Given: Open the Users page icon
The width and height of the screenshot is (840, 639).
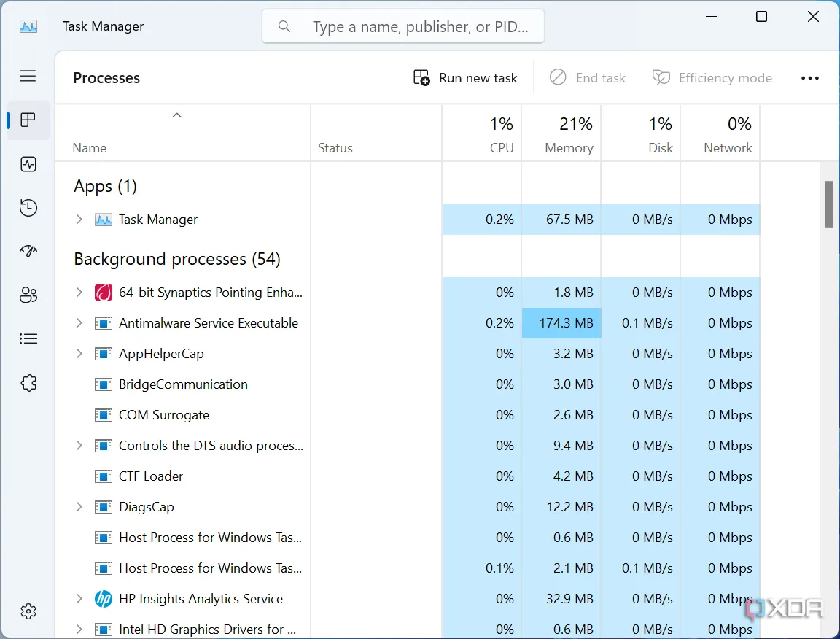Looking at the screenshot, I should click(x=28, y=295).
